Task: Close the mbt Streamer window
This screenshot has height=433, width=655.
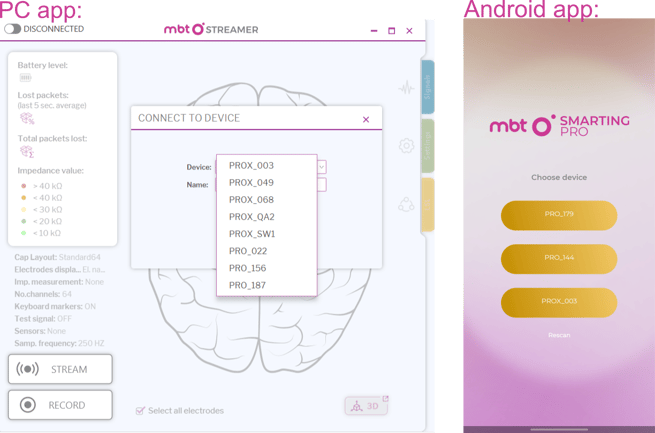Action: click(x=409, y=30)
